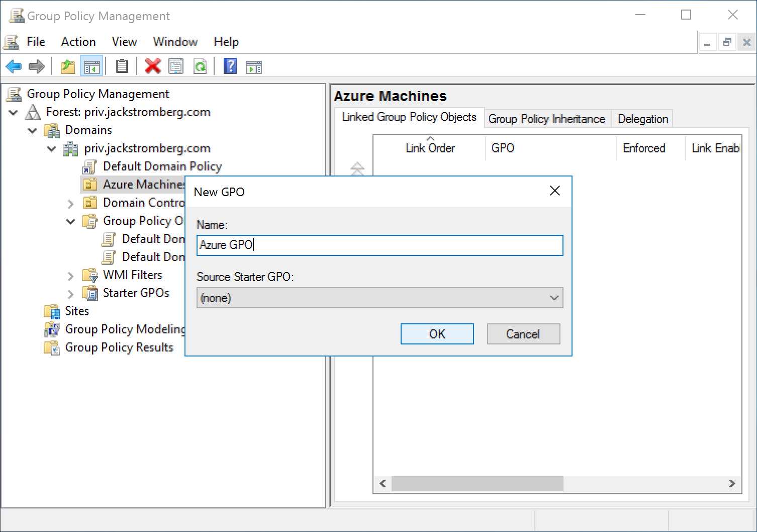This screenshot has height=532, width=757.
Task: Switch to Group Policy Inheritance tab
Action: [546, 119]
